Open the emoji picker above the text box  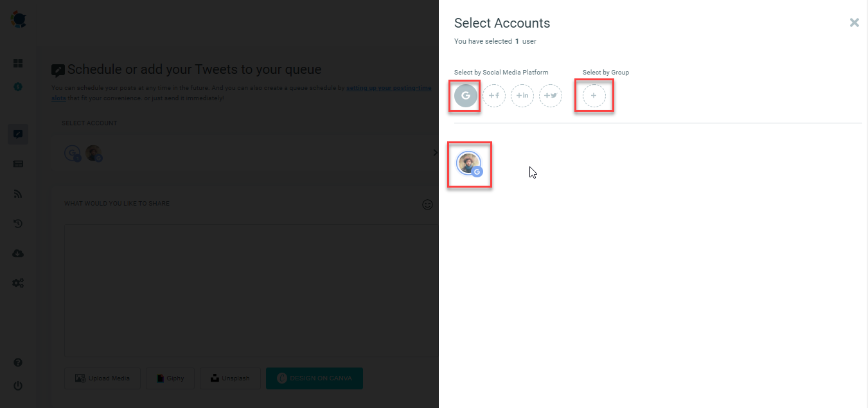pyautogui.click(x=427, y=204)
